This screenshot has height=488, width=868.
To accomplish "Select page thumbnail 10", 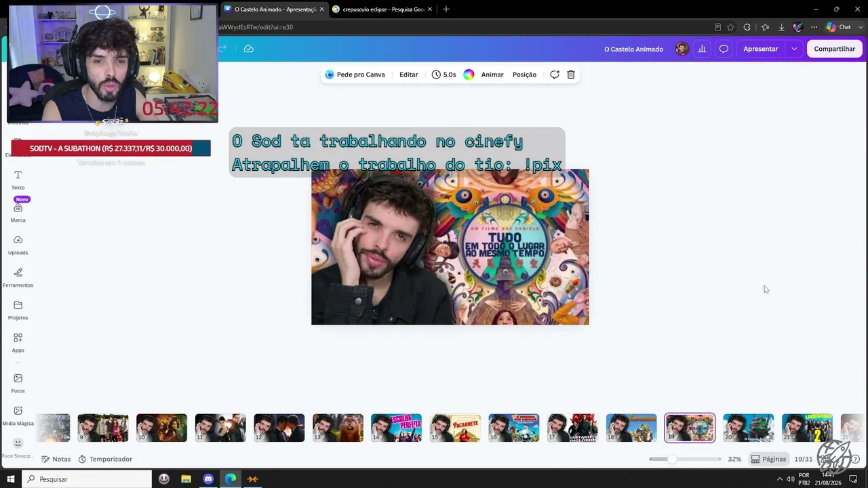I will pyautogui.click(x=162, y=428).
